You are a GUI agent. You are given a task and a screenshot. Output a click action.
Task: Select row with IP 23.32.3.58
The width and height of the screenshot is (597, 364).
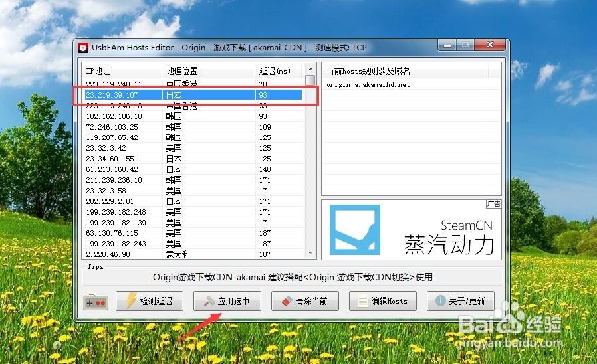point(193,191)
